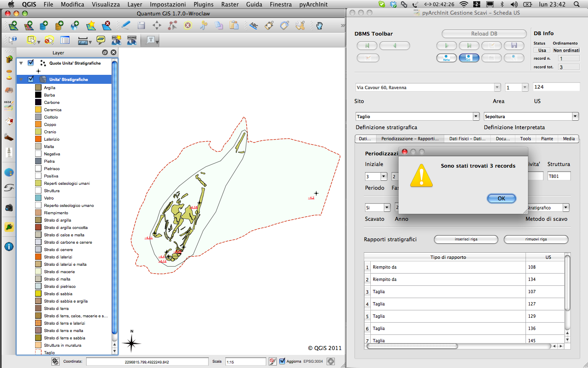Image resolution: width=588 pixels, height=368 pixels.
Task: Click the Vetro legend color swatch
Action: click(38, 198)
